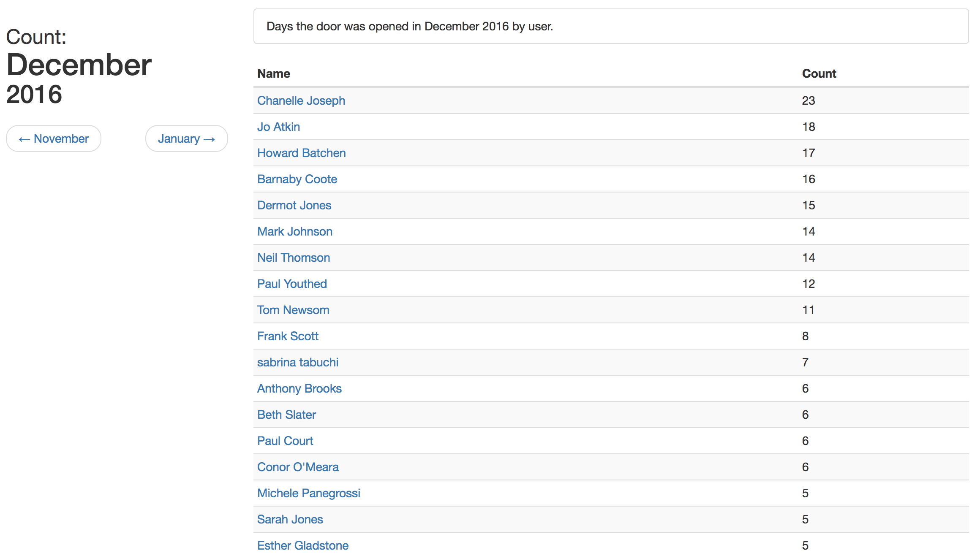This screenshot has height=553, width=980.
Task: Click Tom Newsom in the table
Action: 293,310
